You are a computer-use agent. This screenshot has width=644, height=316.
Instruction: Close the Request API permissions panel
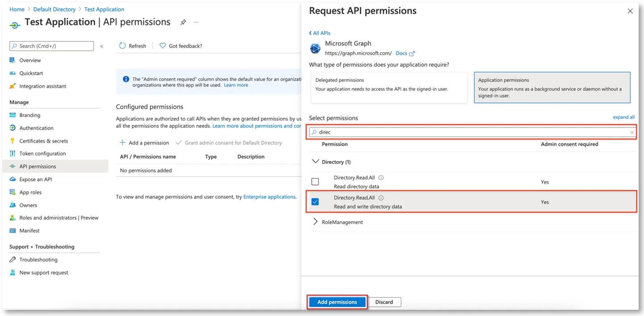point(630,11)
